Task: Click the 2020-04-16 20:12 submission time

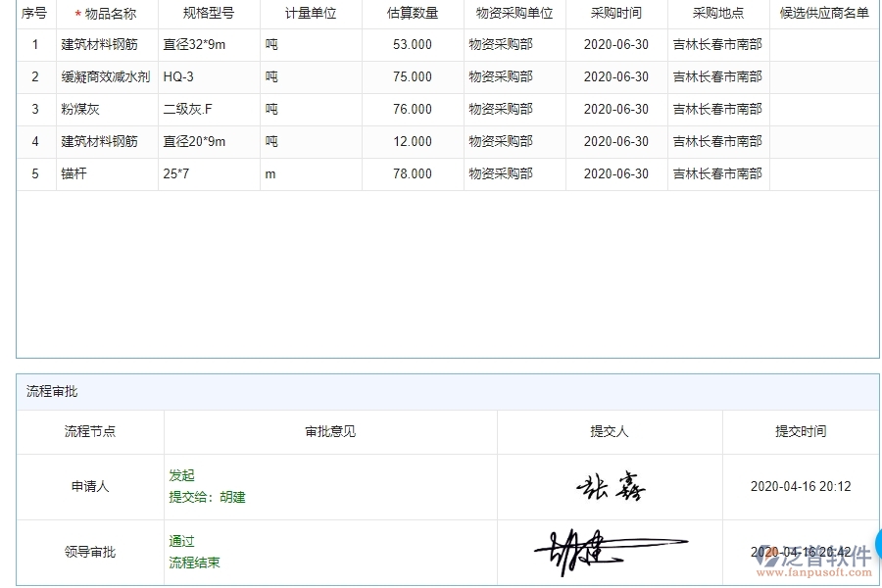Action: (801, 486)
